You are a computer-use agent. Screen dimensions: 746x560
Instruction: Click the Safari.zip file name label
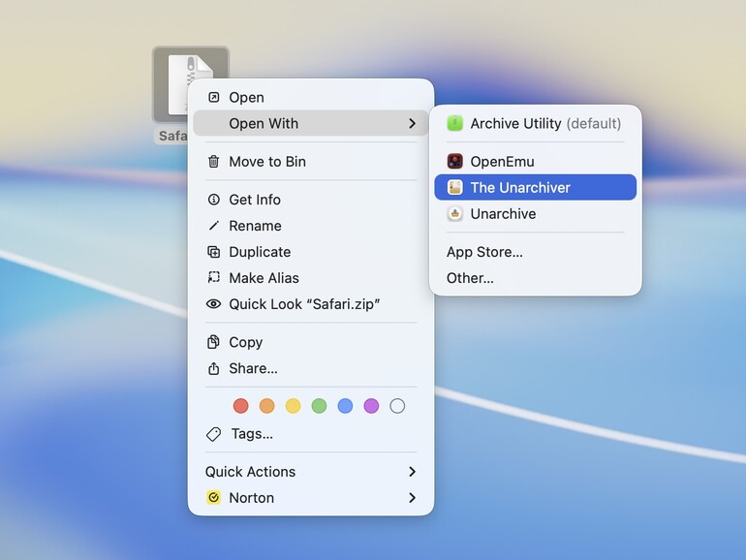click(x=172, y=136)
